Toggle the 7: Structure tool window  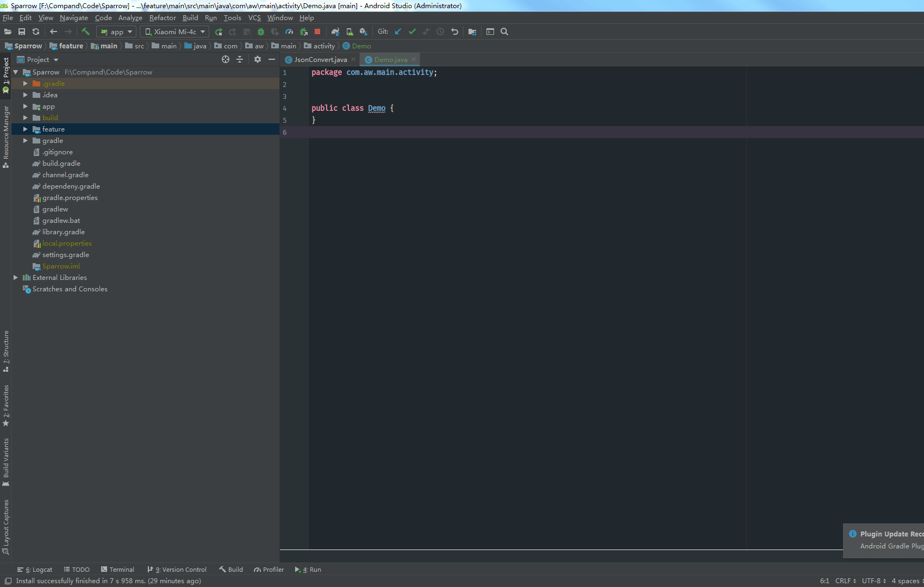6,351
